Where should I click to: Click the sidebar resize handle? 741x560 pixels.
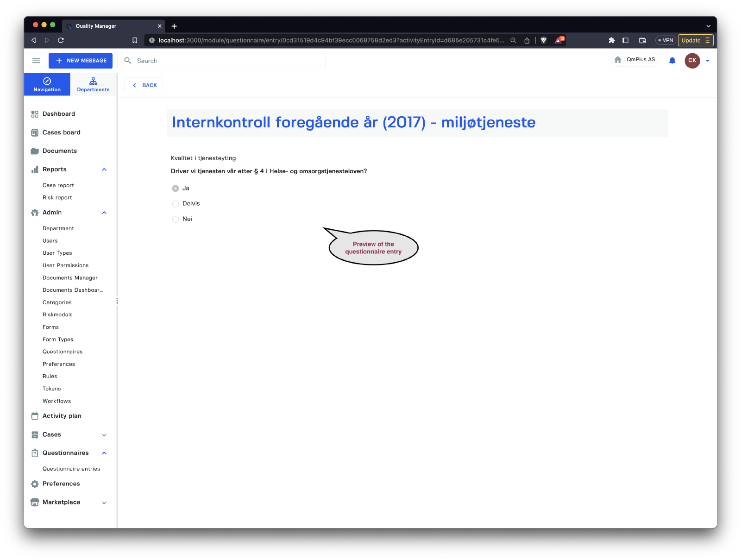tap(117, 301)
